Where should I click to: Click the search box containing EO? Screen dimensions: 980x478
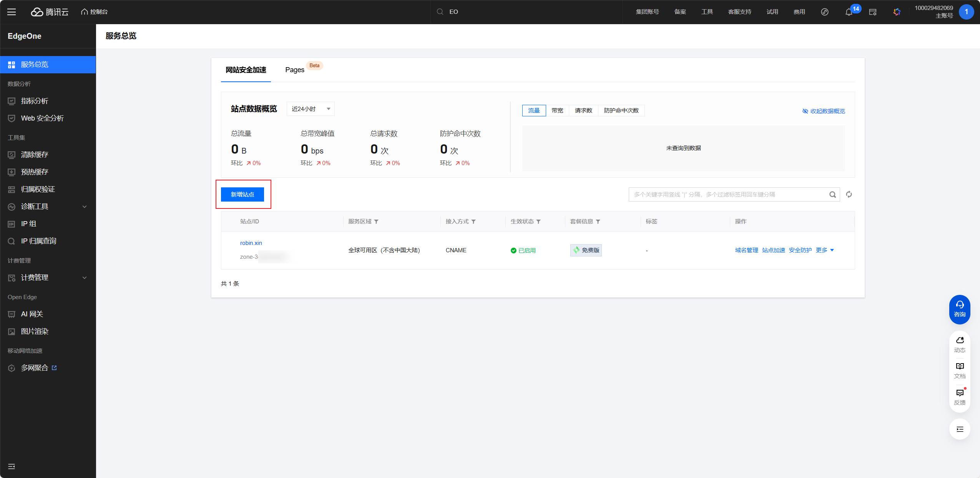[x=527, y=12]
